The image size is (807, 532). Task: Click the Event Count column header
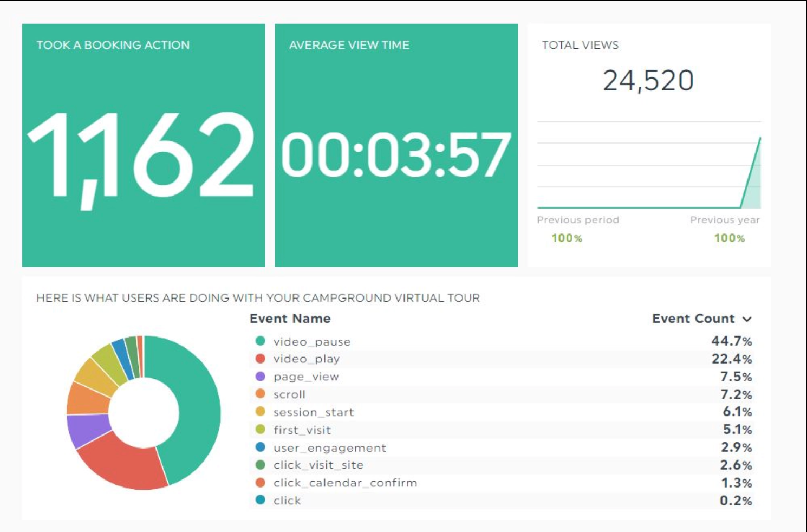click(693, 319)
